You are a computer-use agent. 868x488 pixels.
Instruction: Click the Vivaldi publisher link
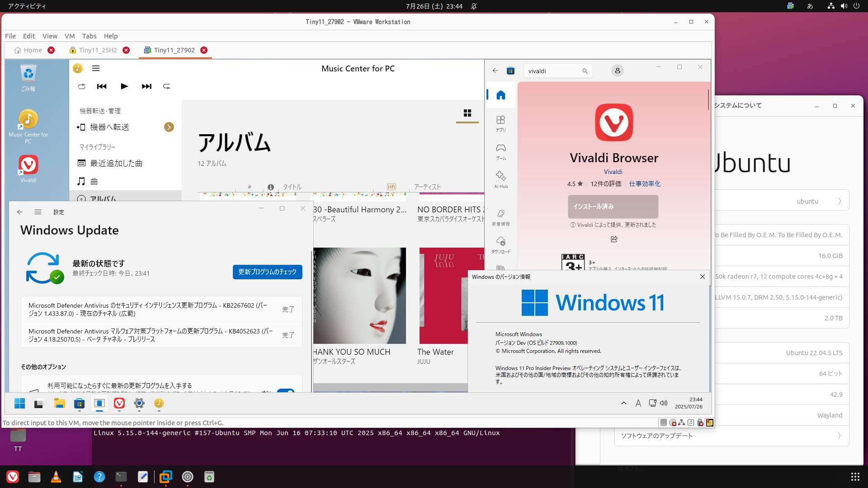[613, 172]
